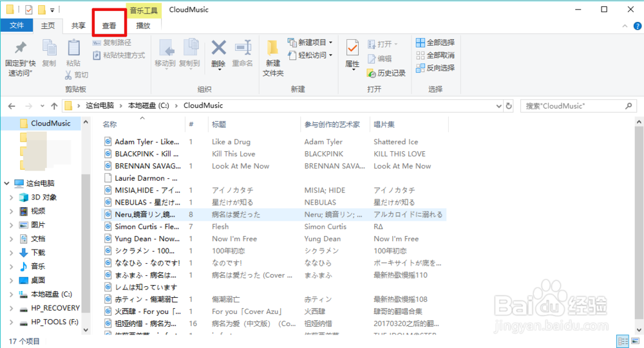Click Local Disk (C:) in address path
The height and width of the screenshot is (348, 644).
tap(148, 105)
